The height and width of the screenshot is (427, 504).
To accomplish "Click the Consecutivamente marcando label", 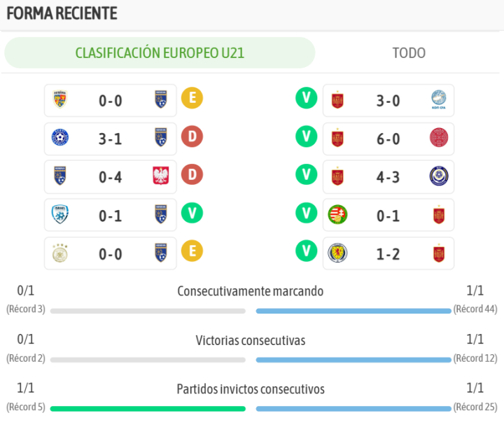I will click(x=251, y=291).
